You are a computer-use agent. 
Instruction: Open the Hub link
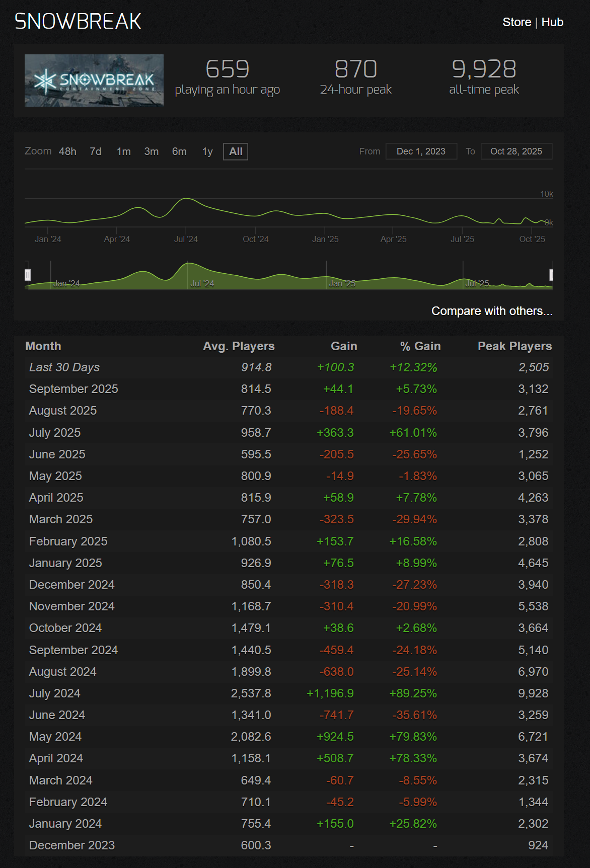pyautogui.click(x=552, y=22)
